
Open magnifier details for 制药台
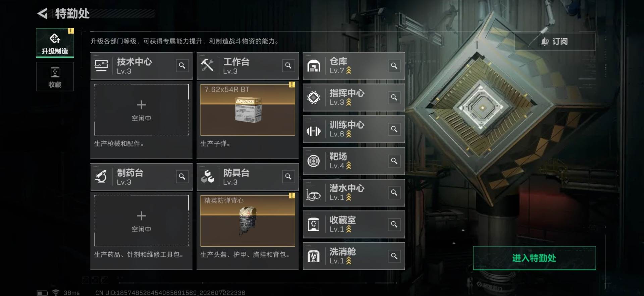click(182, 176)
